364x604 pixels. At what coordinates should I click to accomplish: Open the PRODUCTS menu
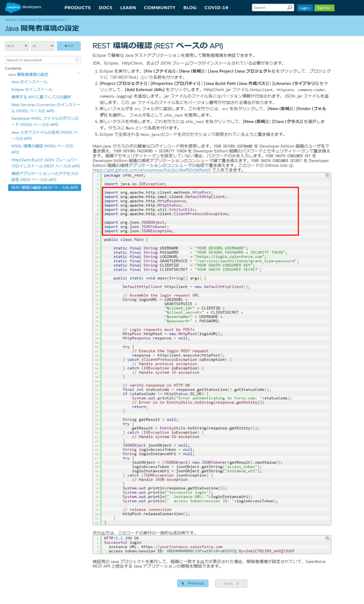click(x=77, y=8)
